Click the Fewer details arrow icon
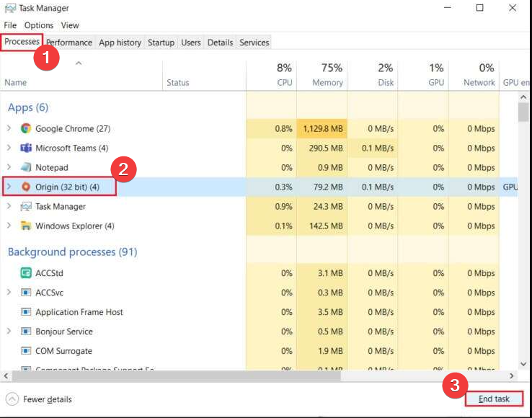This screenshot has height=418, width=532. tap(12, 399)
